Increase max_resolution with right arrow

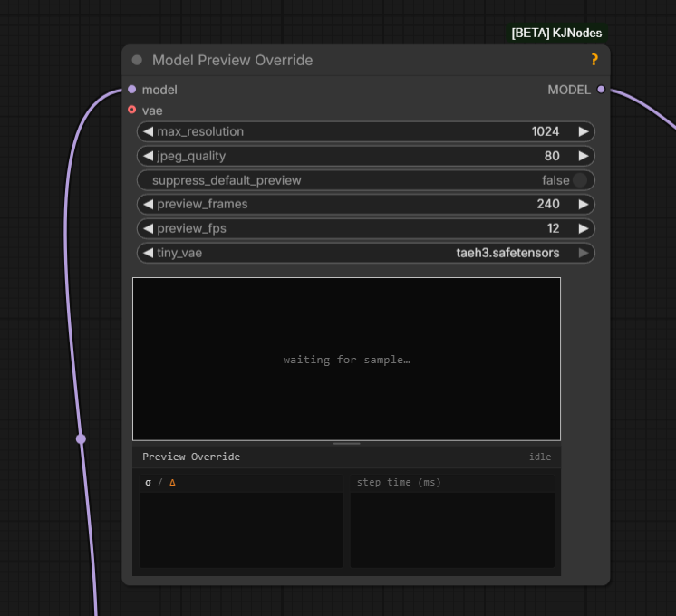(x=584, y=131)
